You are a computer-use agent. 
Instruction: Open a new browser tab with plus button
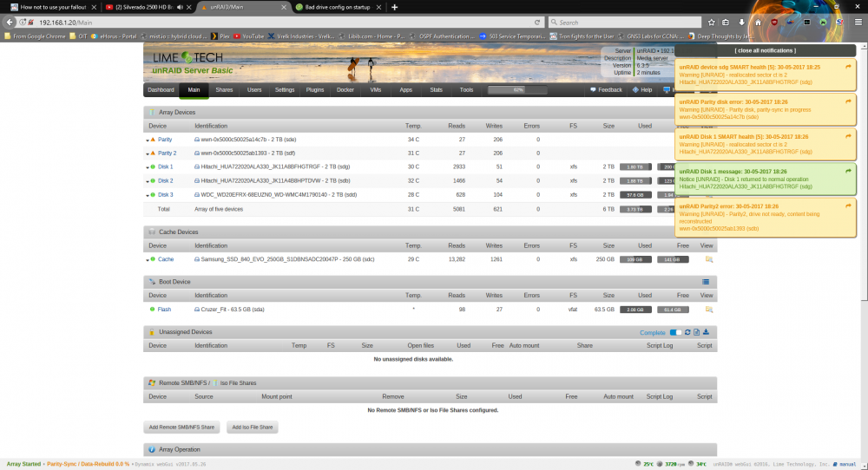tap(395, 7)
